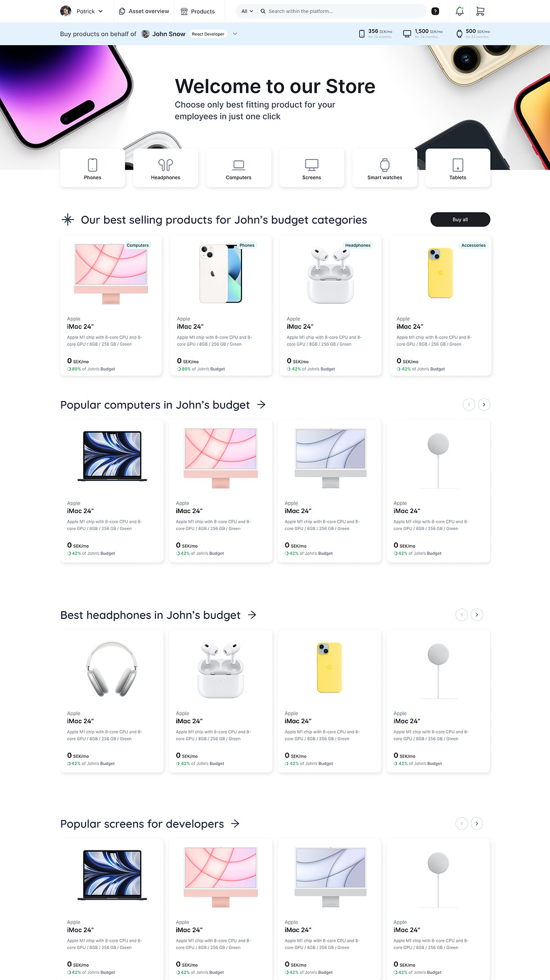Switch to the Asset overview page
The image size is (550, 980).
143,11
